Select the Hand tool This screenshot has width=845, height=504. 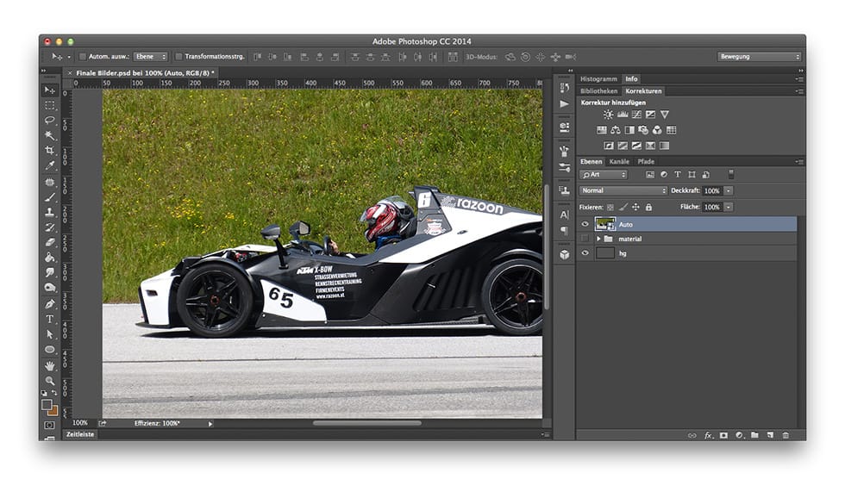(50, 366)
